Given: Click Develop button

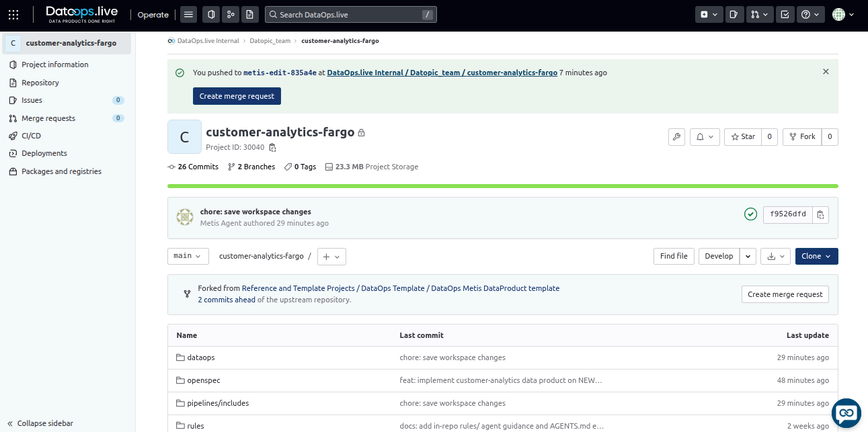Looking at the screenshot, I should point(719,256).
